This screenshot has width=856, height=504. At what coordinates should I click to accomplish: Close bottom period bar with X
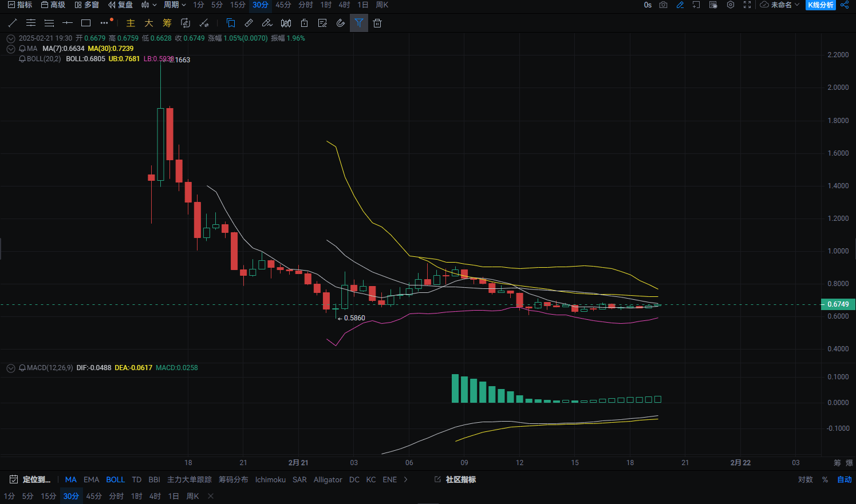211,496
